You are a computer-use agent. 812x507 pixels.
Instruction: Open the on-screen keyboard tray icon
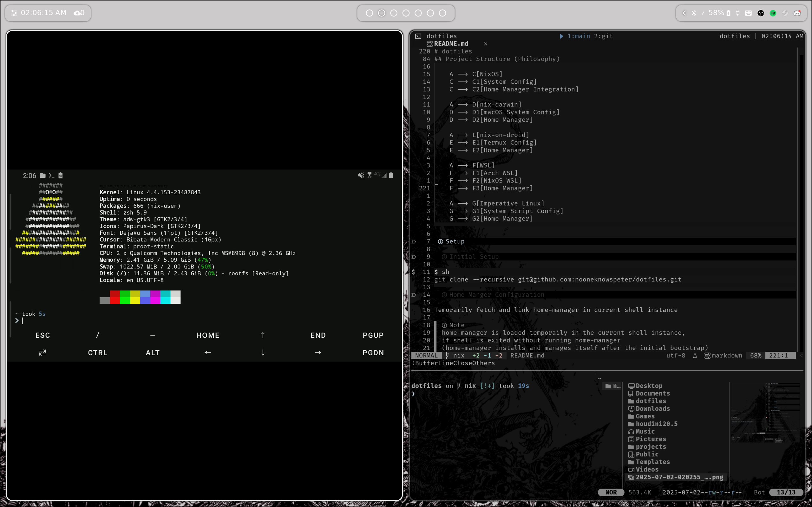click(748, 13)
